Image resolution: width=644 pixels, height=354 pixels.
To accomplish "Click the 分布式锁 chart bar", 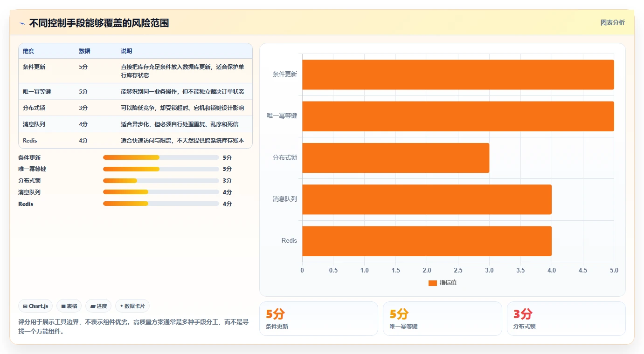I will (395, 157).
